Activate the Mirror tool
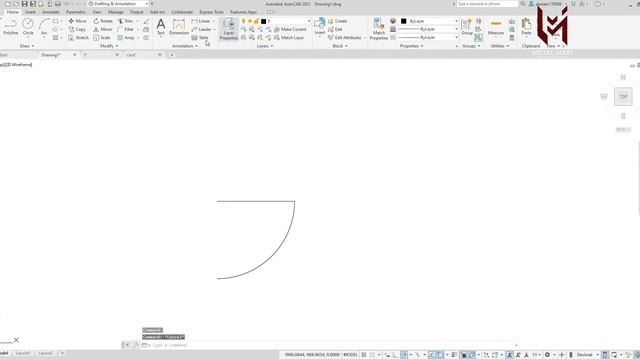 click(x=103, y=29)
